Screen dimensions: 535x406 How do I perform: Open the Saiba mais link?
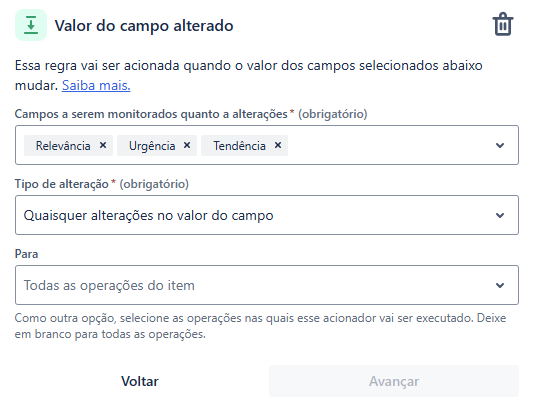[x=96, y=85]
